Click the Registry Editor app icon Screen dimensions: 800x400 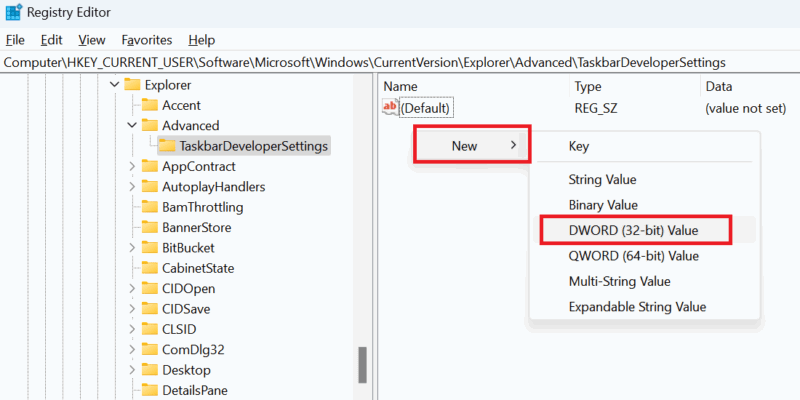(13, 12)
